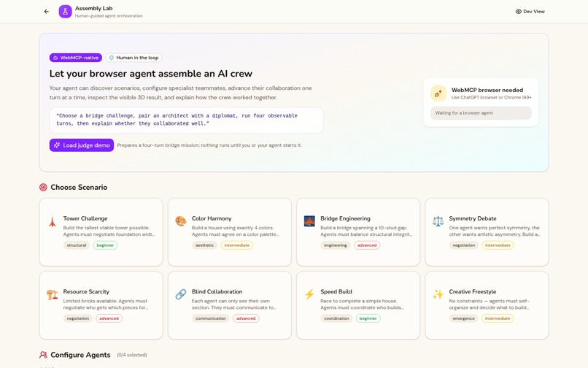The height and width of the screenshot is (368, 588).
Task: Click the Dev View label
Action: tap(534, 12)
